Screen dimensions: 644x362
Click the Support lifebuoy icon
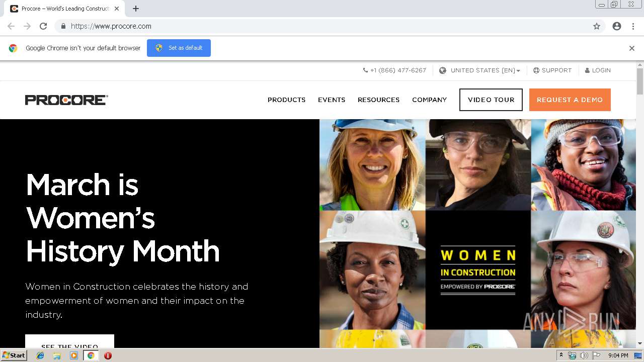tap(536, 70)
